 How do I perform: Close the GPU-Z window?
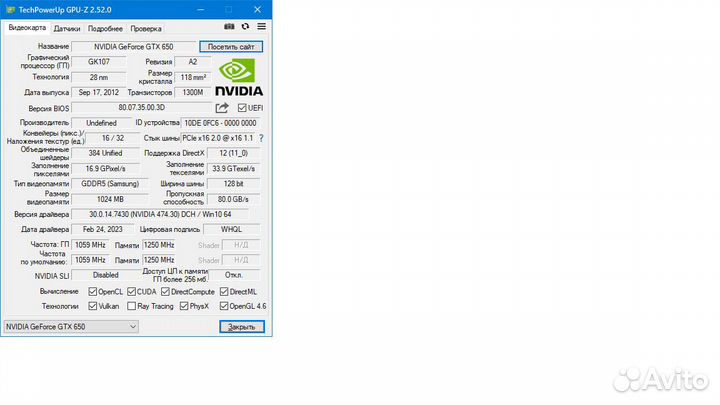[x=258, y=10]
